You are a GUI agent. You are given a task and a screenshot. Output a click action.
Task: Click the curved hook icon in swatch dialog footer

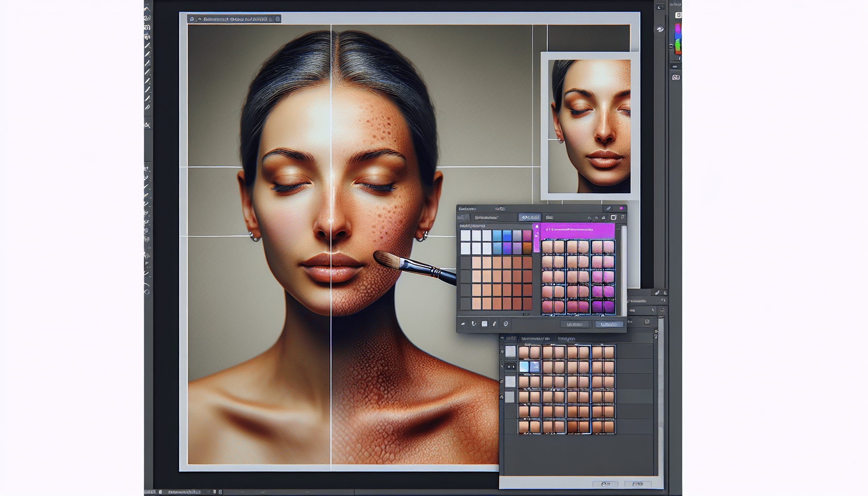pyautogui.click(x=474, y=324)
